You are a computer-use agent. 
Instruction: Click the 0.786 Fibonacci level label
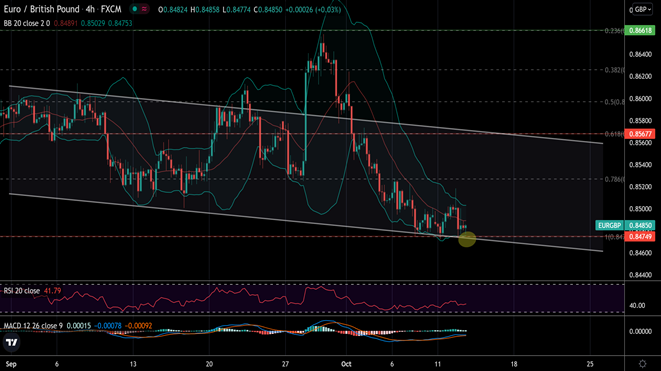pyautogui.click(x=615, y=179)
